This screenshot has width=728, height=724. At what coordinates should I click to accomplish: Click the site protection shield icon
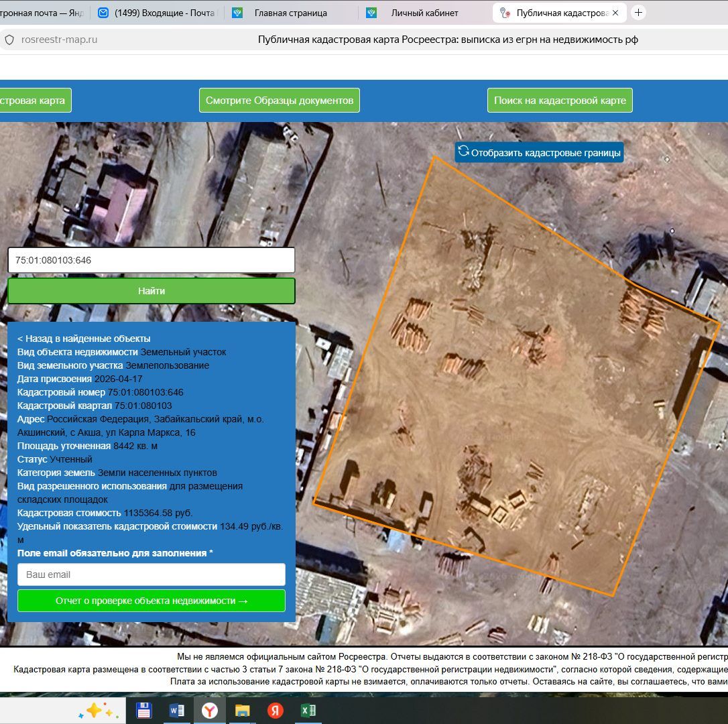[x=9, y=40]
